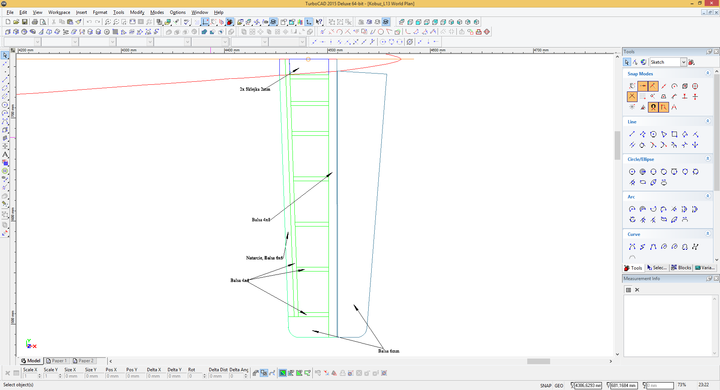Click the Redo arrow icon
Image resolution: width=720 pixels, height=390 pixels.
(x=97, y=22)
